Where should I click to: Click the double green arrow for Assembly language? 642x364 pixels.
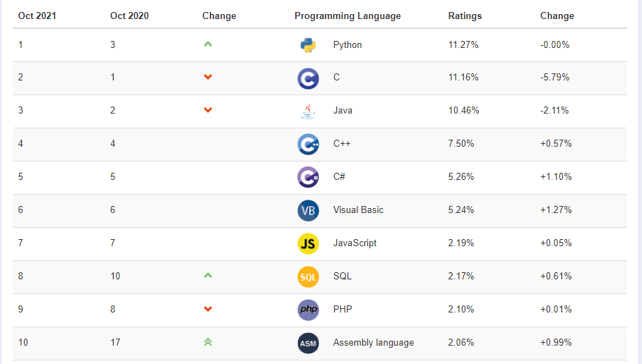pos(208,342)
